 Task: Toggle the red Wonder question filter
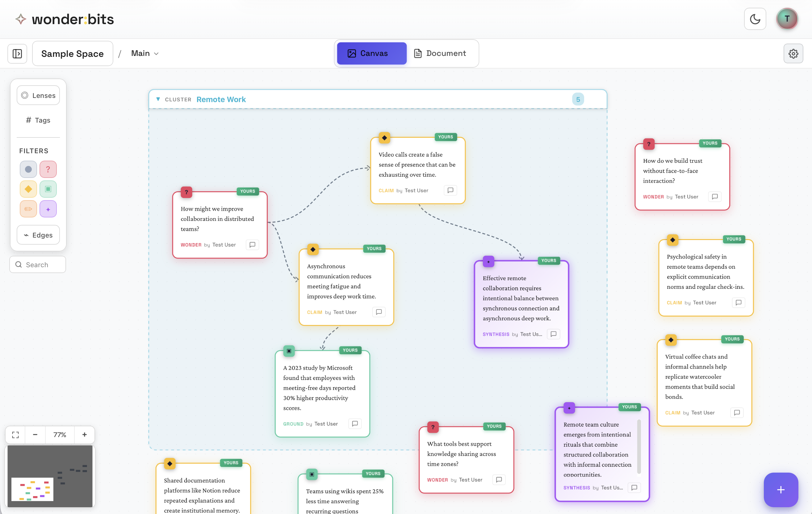(x=48, y=169)
